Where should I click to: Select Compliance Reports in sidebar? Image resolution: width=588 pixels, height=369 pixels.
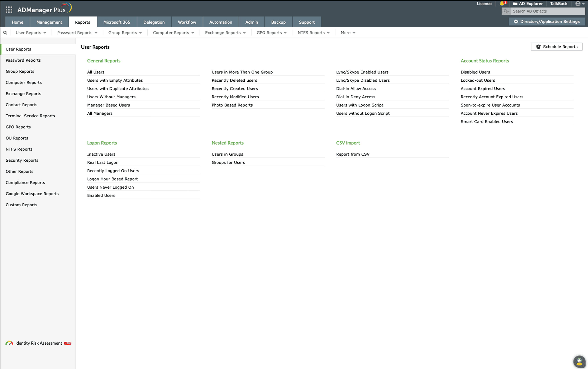pos(25,183)
